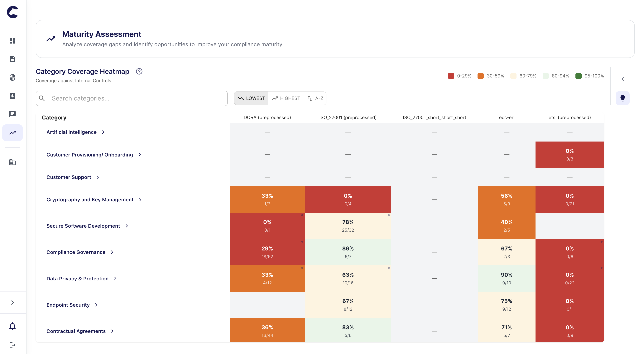Open the documents icon in sidebar
Viewport: 644px width, 354px height.
pyautogui.click(x=12, y=59)
